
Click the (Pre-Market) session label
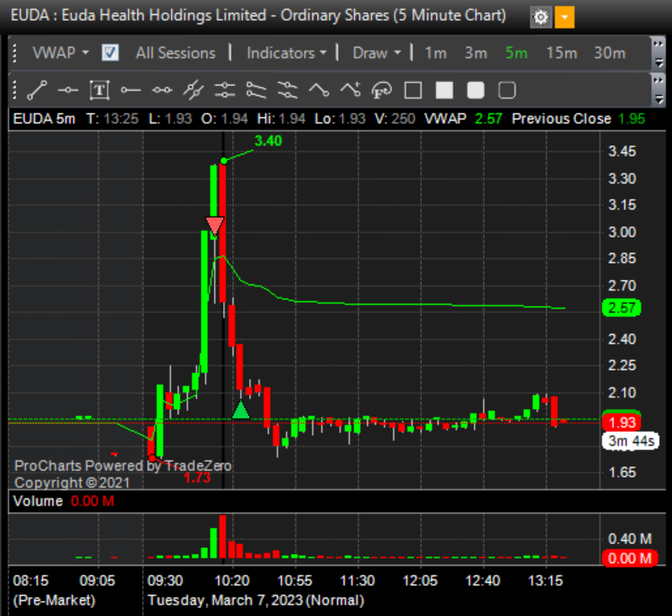[55, 600]
